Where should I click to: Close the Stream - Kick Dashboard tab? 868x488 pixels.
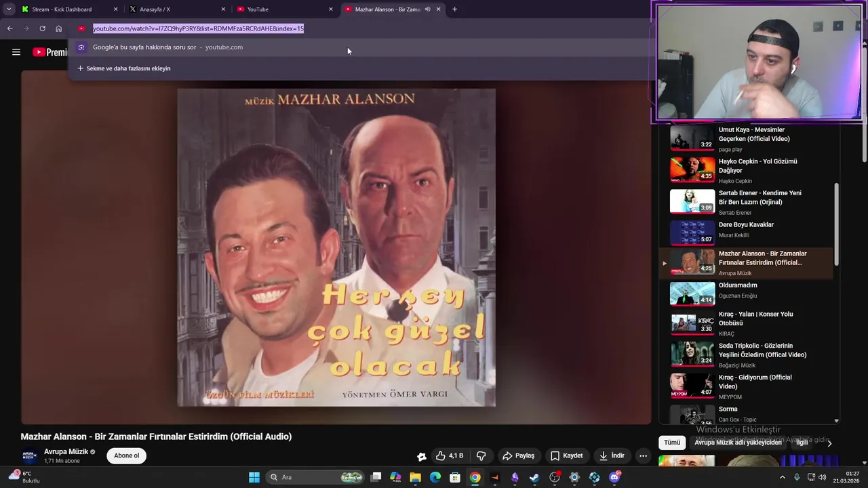(115, 9)
